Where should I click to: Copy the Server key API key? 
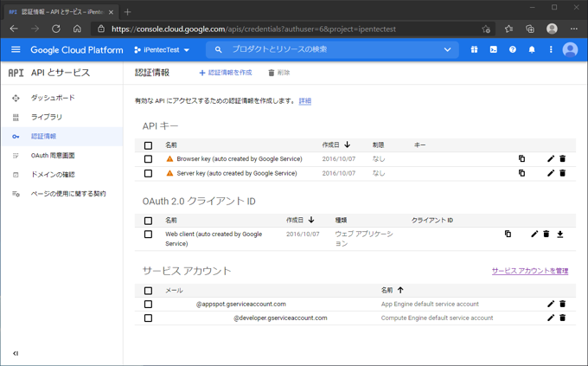(521, 173)
